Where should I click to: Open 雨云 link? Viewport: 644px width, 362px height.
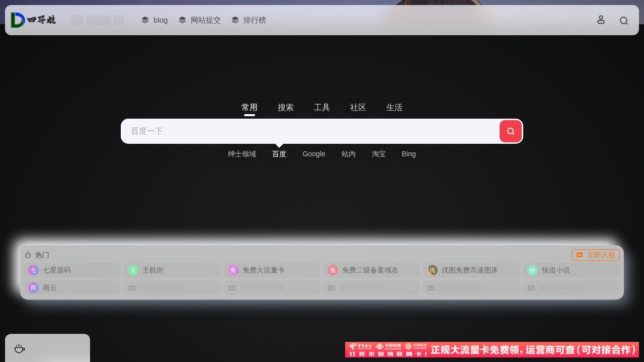coord(72,288)
